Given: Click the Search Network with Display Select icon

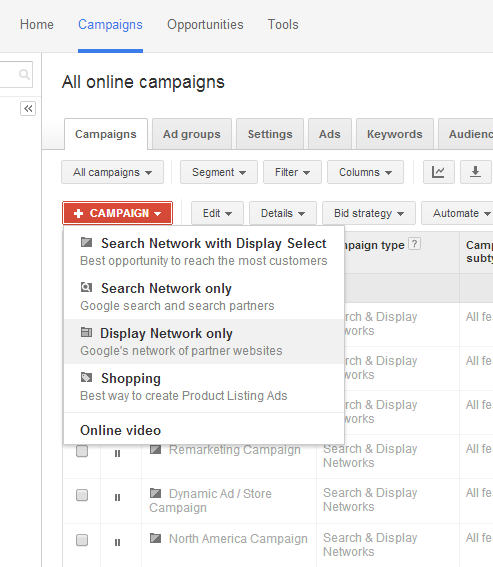Looking at the screenshot, I should (86, 242).
